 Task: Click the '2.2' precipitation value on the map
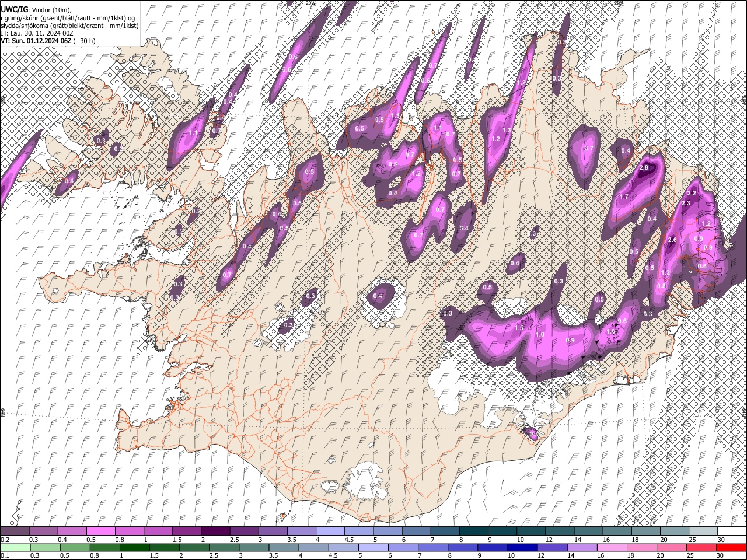click(x=692, y=193)
